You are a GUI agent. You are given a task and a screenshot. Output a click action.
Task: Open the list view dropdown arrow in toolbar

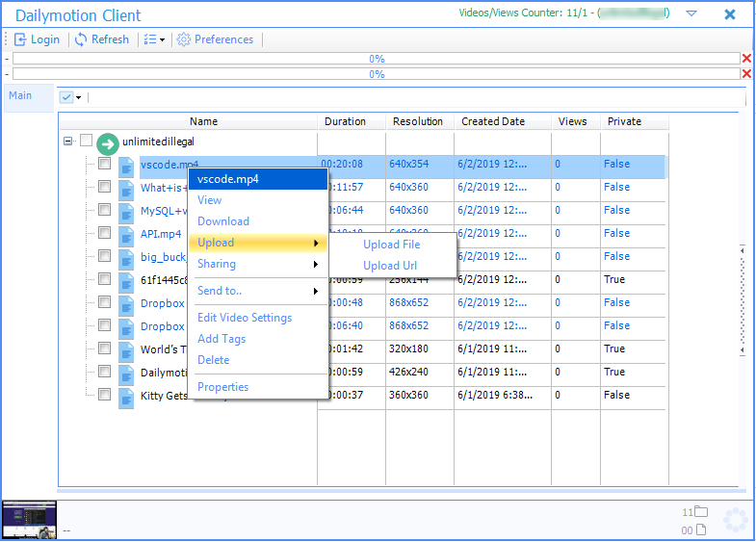click(162, 40)
